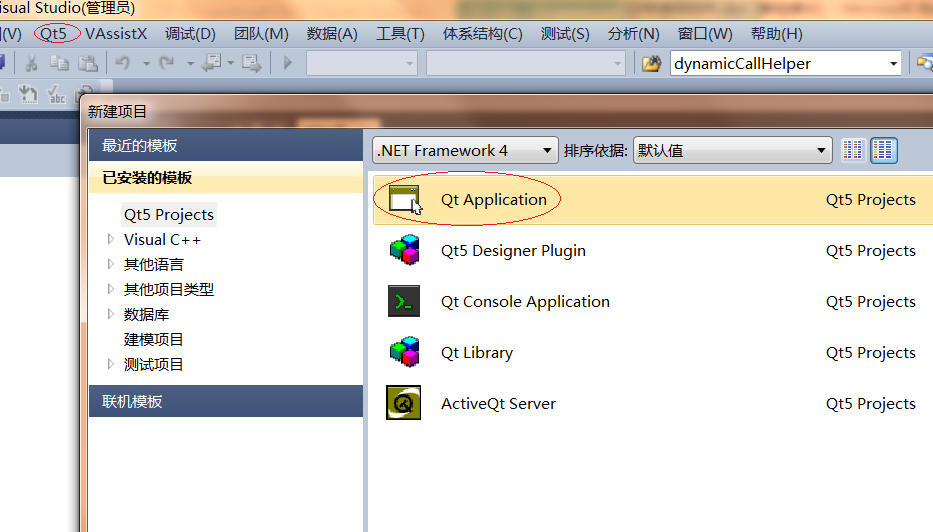Select Qt5 Projects in template tree
The width and height of the screenshot is (933, 532).
[x=169, y=214]
